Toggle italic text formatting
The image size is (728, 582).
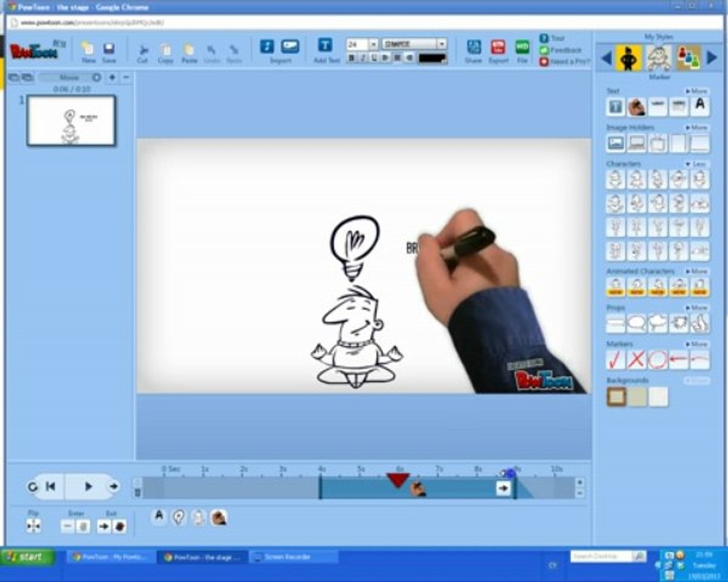coord(363,58)
